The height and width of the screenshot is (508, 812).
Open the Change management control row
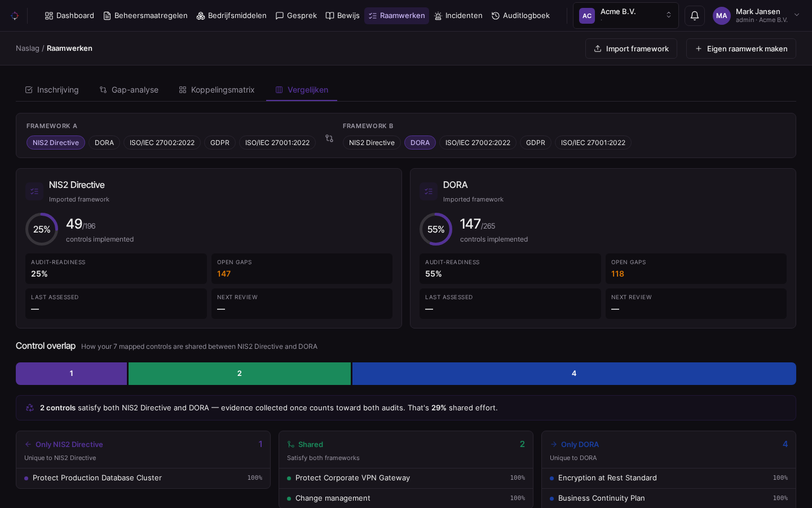click(406, 498)
